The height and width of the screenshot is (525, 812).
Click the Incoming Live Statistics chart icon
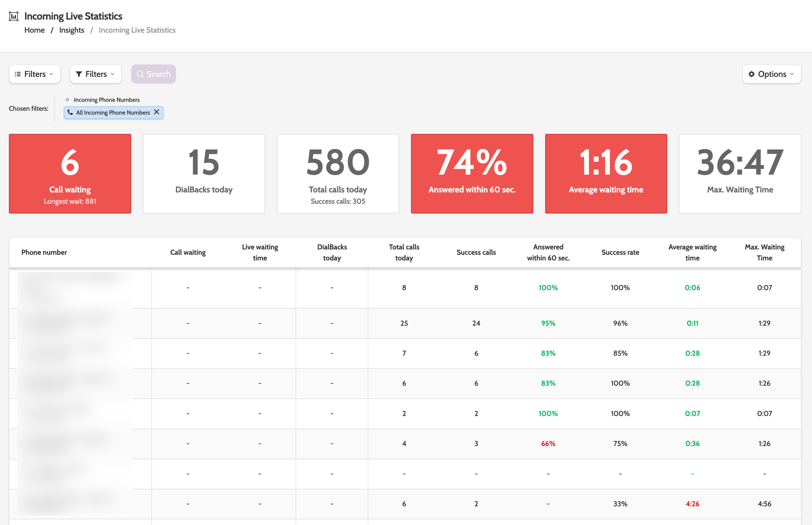pyautogui.click(x=14, y=16)
